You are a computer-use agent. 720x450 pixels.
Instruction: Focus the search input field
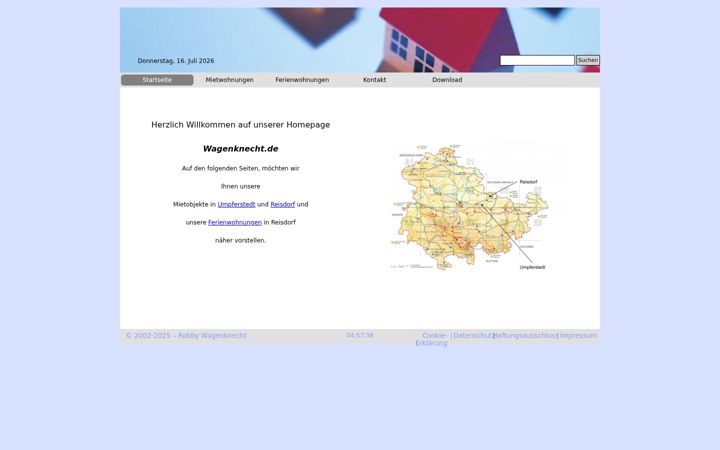coord(537,60)
